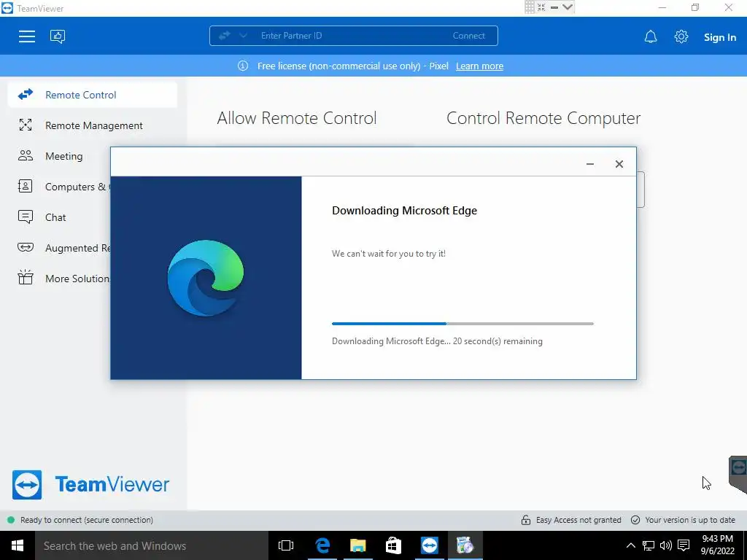Click the Computers & Contacts icon

coord(26,186)
